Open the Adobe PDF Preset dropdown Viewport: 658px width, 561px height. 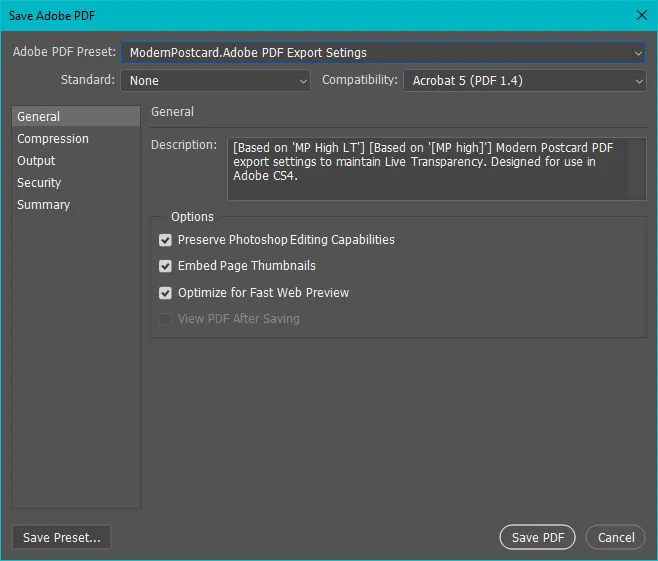(x=383, y=52)
